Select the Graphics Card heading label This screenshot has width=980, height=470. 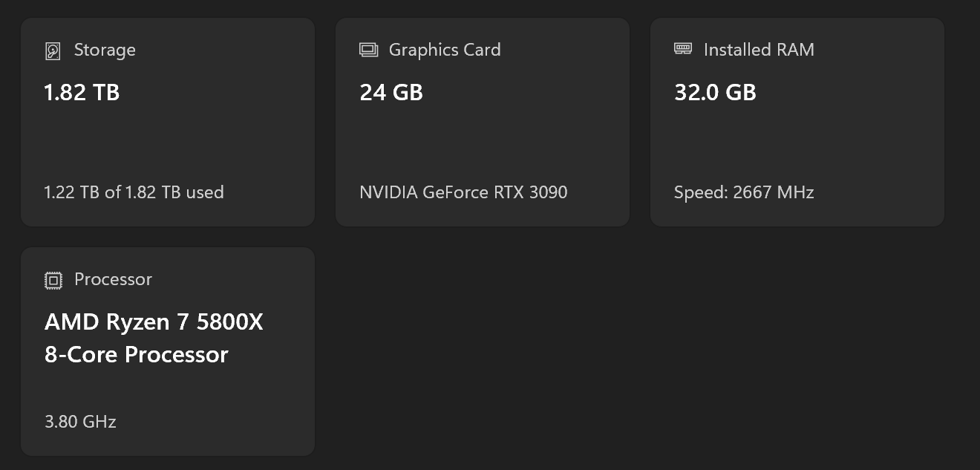pyautogui.click(x=445, y=50)
